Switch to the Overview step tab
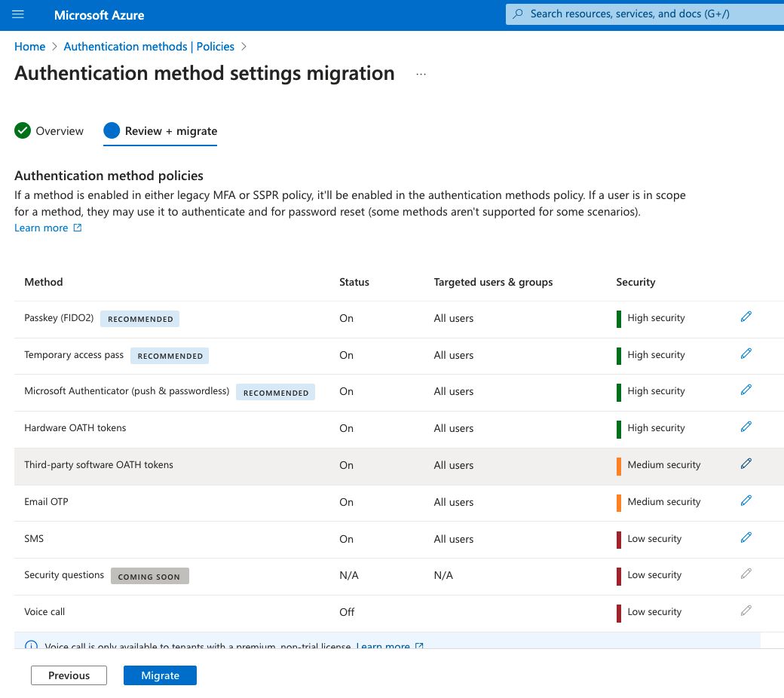The height and width of the screenshot is (698, 784). click(50, 131)
